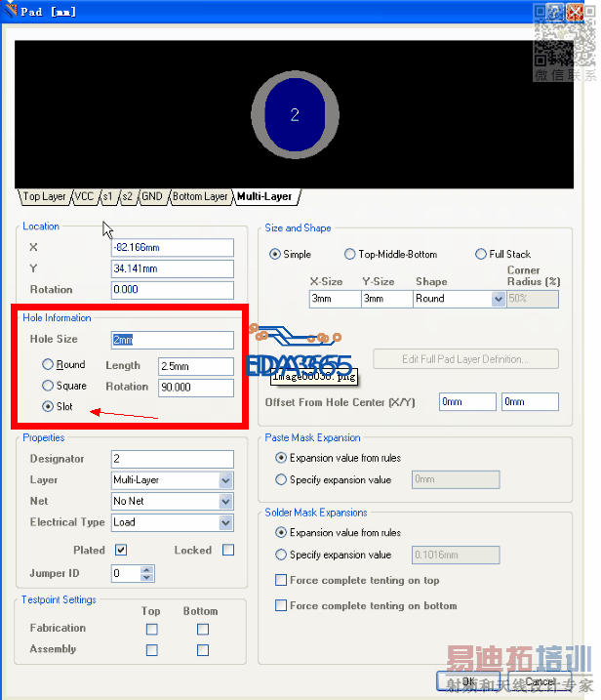The height and width of the screenshot is (700, 601).
Task: Switch to the Top Layer tab
Action: [44, 197]
